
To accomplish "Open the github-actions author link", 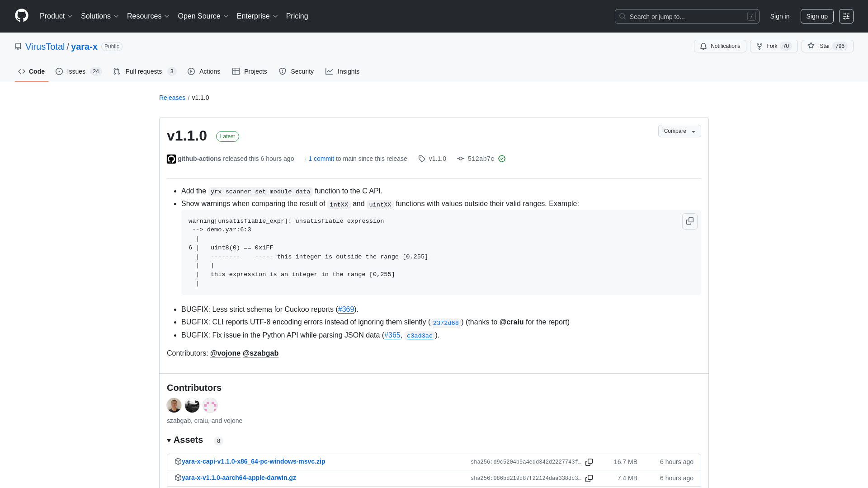I will [x=199, y=159].
